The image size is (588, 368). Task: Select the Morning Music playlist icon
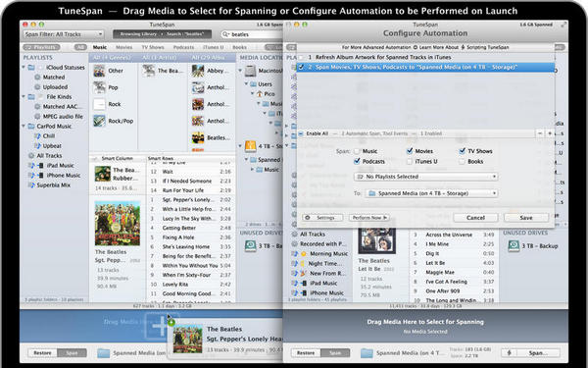(304, 254)
